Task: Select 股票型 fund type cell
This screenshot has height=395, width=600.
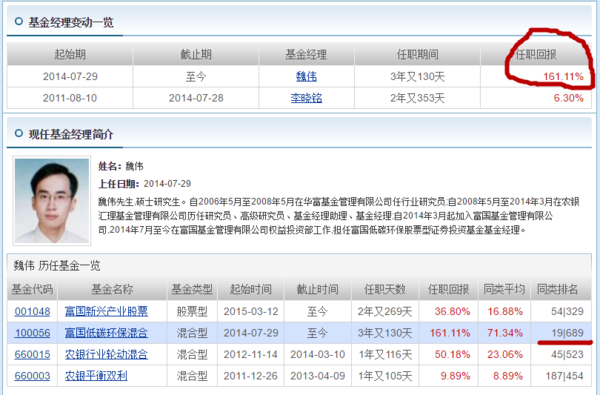Action: click(192, 311)
